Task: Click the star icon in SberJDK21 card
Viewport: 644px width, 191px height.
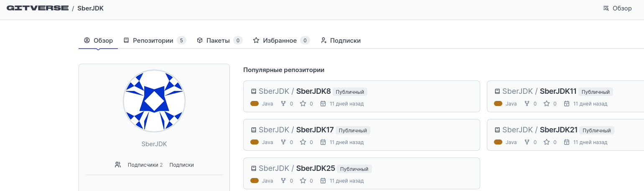Action: [x=547, y=142]
